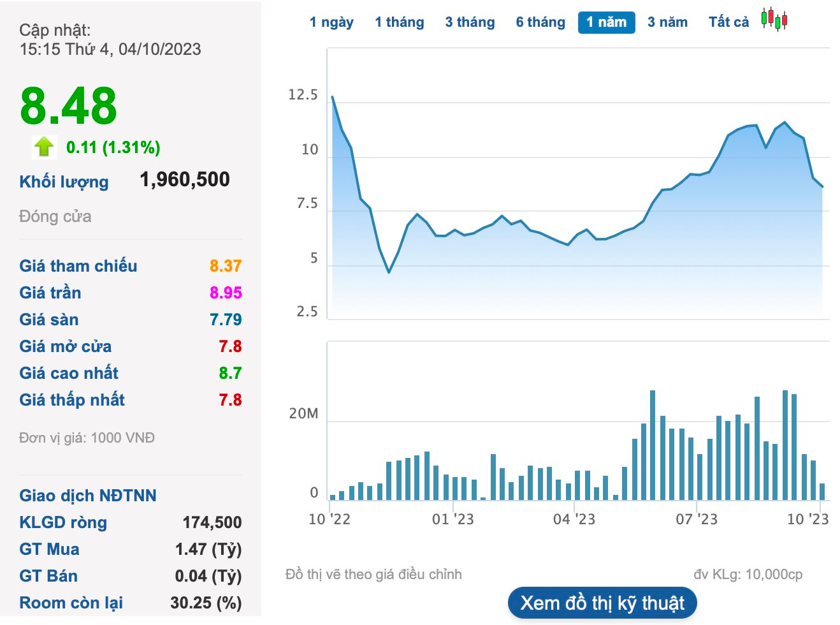Click the 'Giá tham chiếu' label
Viewport: 840px width, 625px height.
pyautogui.click(x=78, y=266)
